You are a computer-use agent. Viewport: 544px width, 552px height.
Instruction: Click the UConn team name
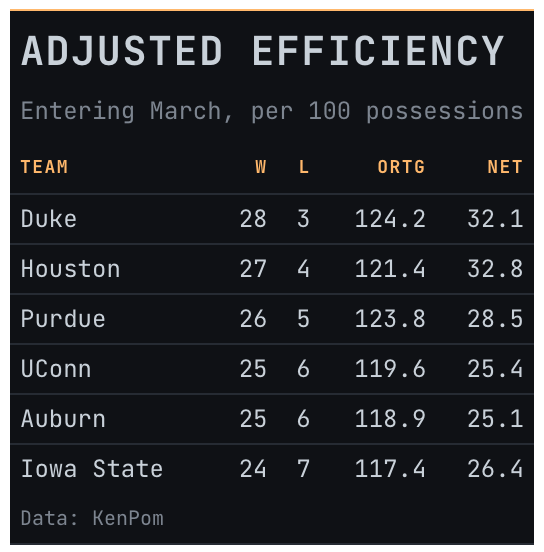[56, 369]
